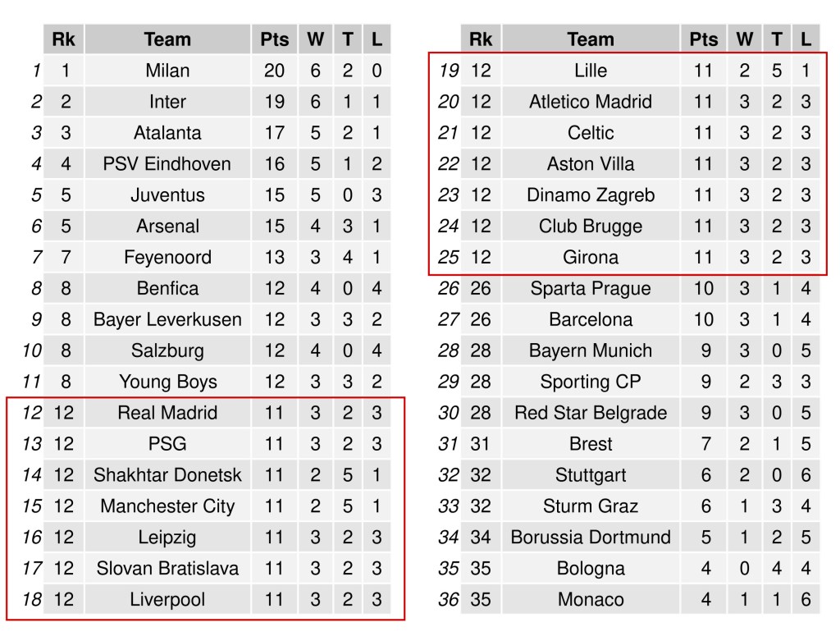Select the Bayer Leverkusen team cell

pyautogui.click(x=167, y=319)
